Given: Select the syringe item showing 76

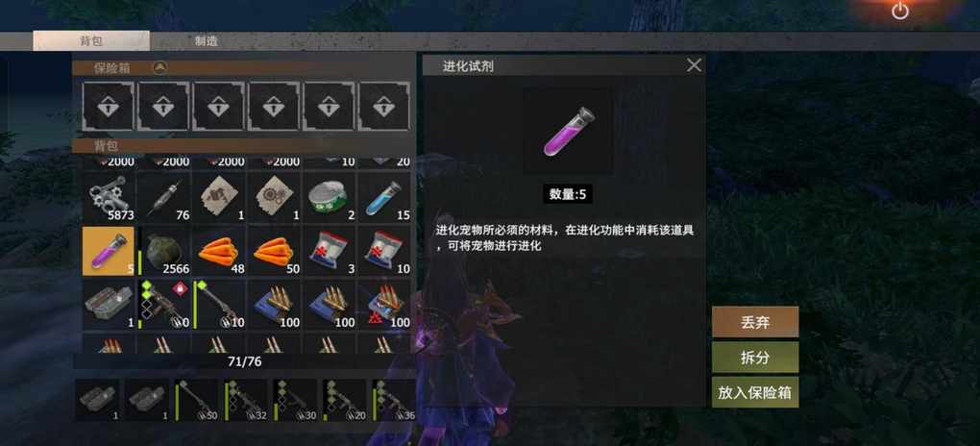Looking at the screenshot, I should point(163,197).
